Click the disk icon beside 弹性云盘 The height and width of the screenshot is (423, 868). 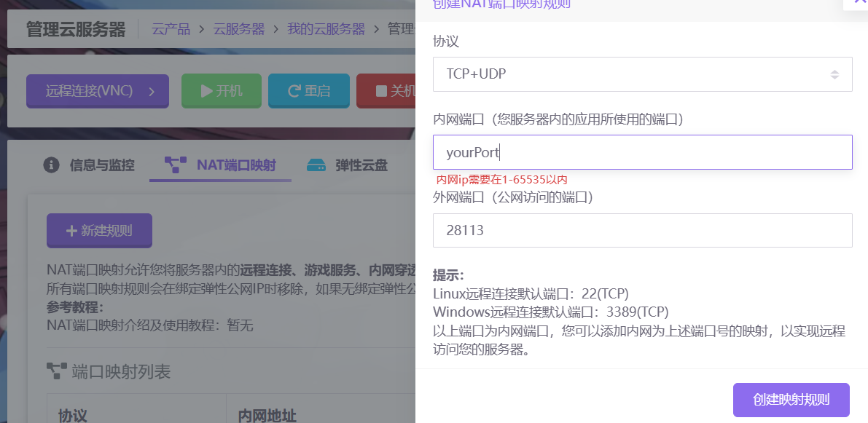[316, 165]
